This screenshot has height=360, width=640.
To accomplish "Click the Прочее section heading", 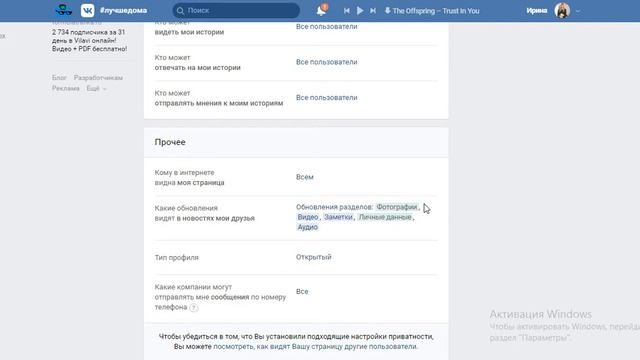I will click(170, 142).
